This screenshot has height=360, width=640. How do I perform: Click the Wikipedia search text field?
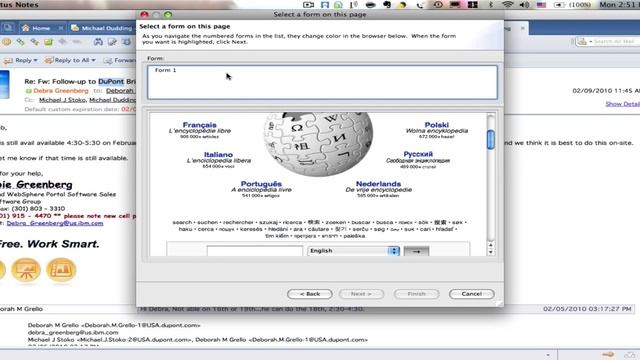click(x=255, y=251)
